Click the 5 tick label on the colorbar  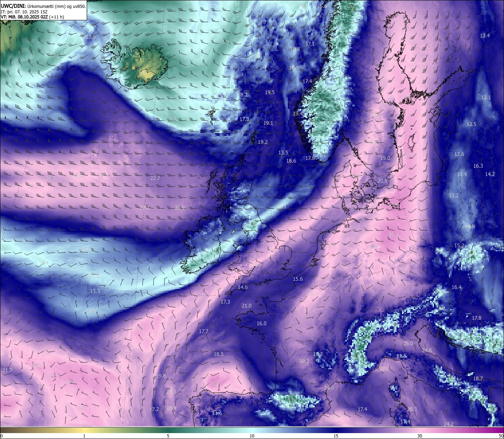coord(168,436)
